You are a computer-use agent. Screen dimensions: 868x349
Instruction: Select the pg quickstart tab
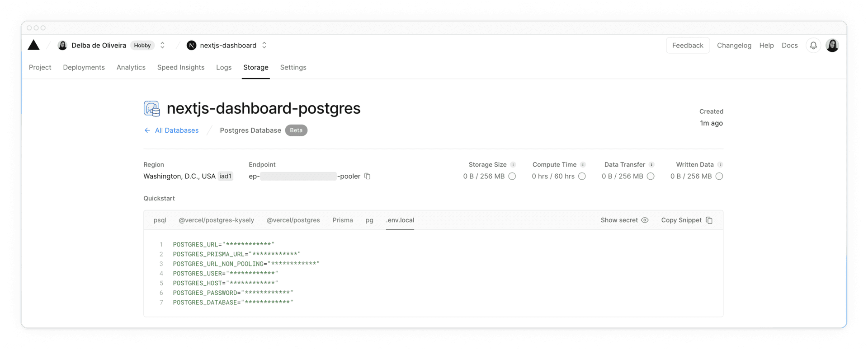pos(369,220)
